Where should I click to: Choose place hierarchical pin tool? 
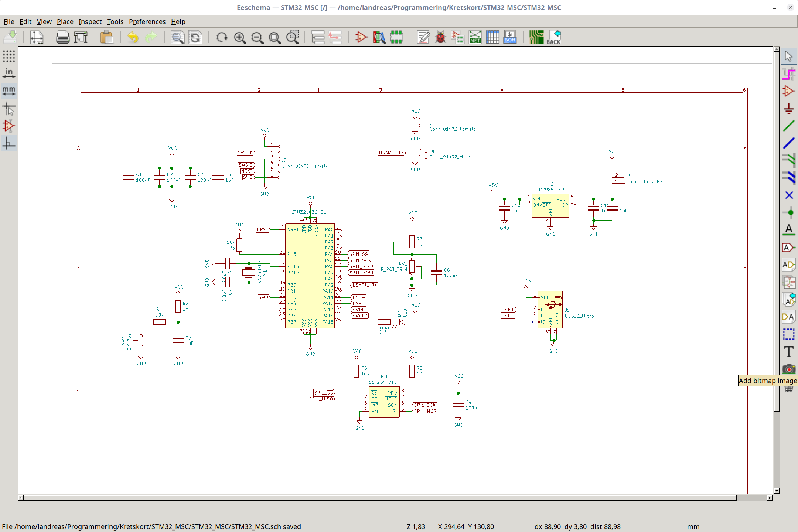click(789, 317)
